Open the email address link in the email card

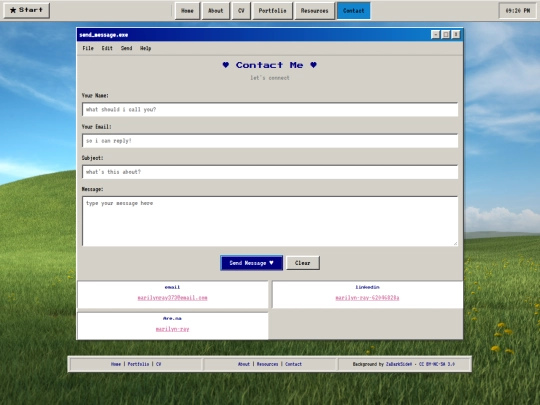click(173, 298)
